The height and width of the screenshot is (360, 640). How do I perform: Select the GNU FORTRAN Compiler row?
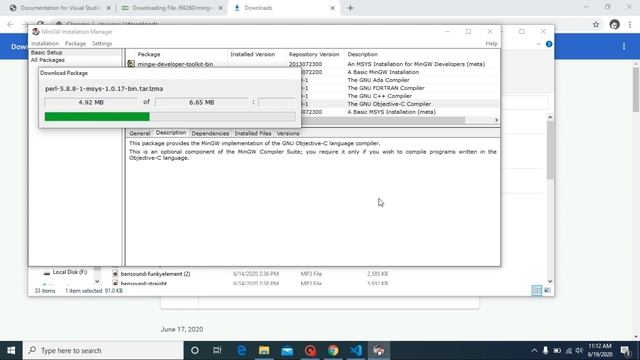pos(400,88)
